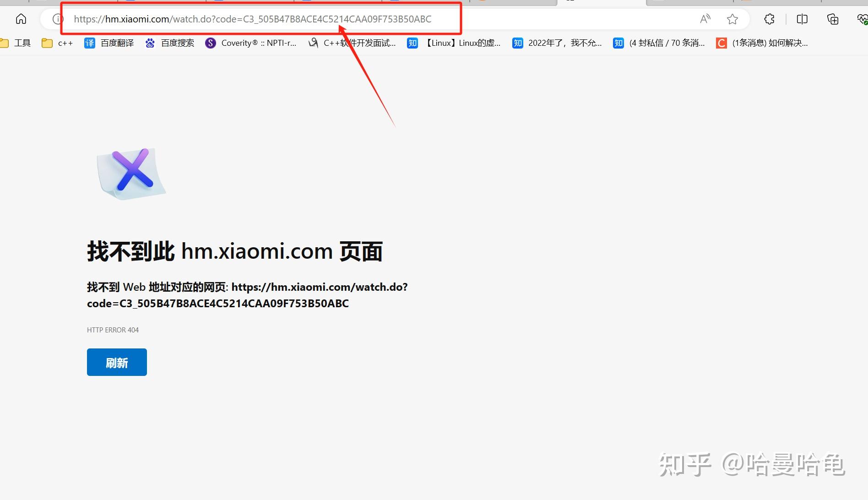Open the 工具 bookmarks folder
This screenshot has width=868, height=500.
pyautogui.click(x=16, y=43)
